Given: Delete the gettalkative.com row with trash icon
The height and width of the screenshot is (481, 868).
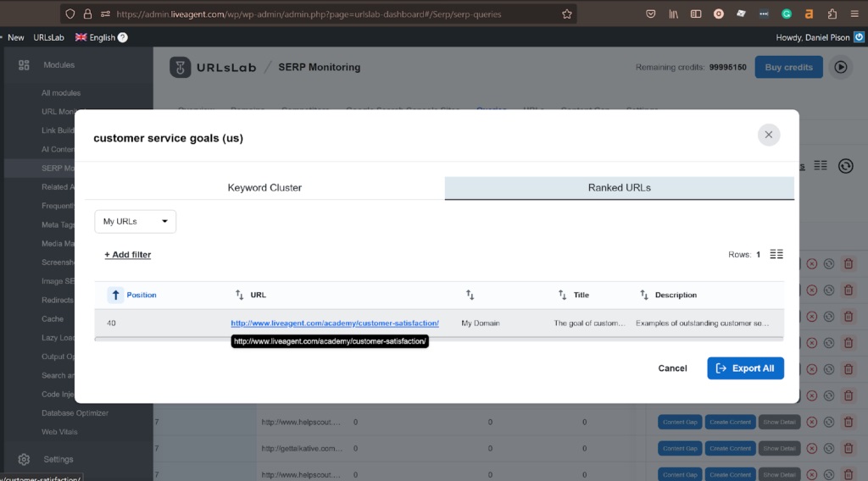Looking at the screenshot, I should point(848,448).
